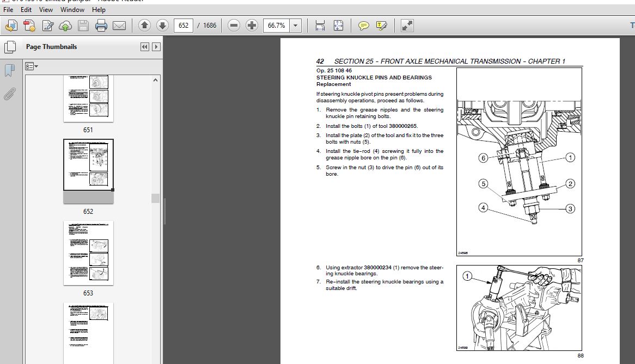Expand the thumbnails panel arrow button
The width and height of the screenshot is (635, 364).
156,47
